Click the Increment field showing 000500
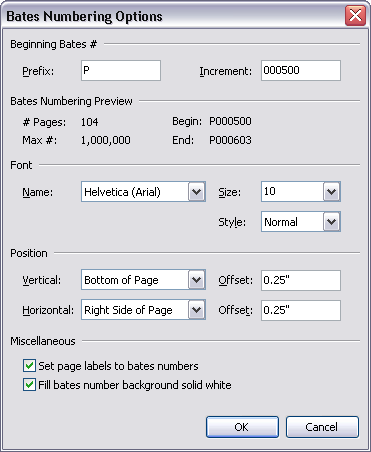 301,70
